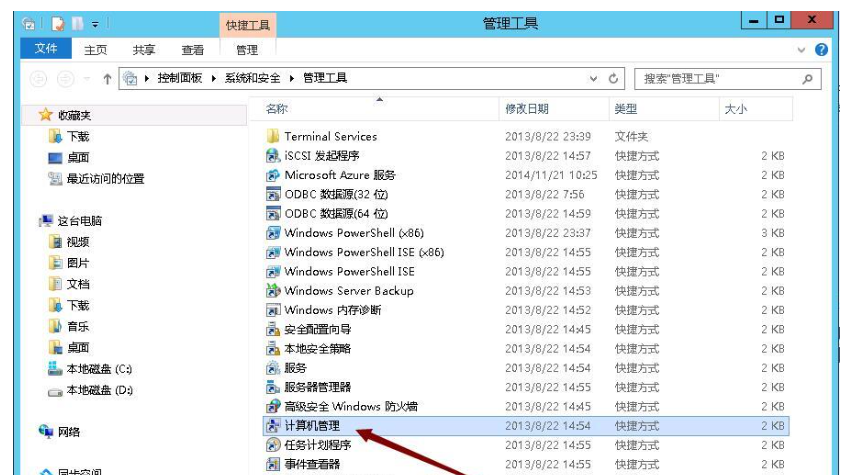This screenshot has width=853, height=475.
Task: Click the 高级安全 Windows 防火墙 icon
Action: click(x=273, y=407)
